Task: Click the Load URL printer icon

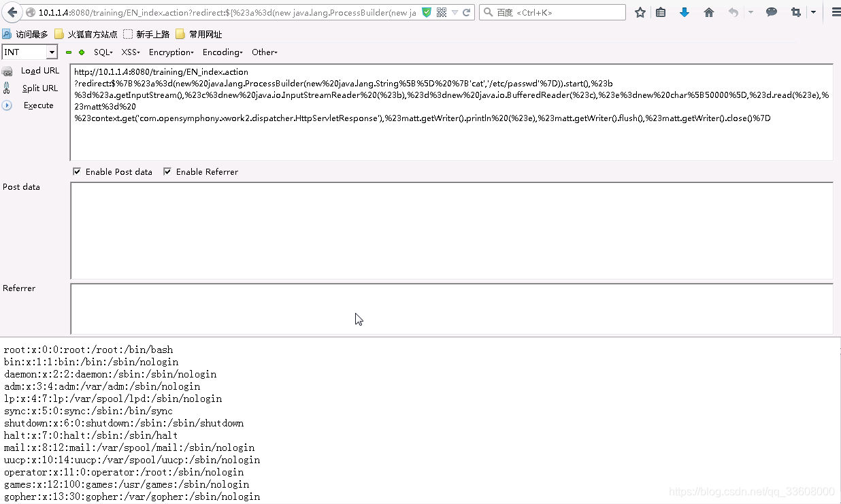Action: [x=7, y=71]
